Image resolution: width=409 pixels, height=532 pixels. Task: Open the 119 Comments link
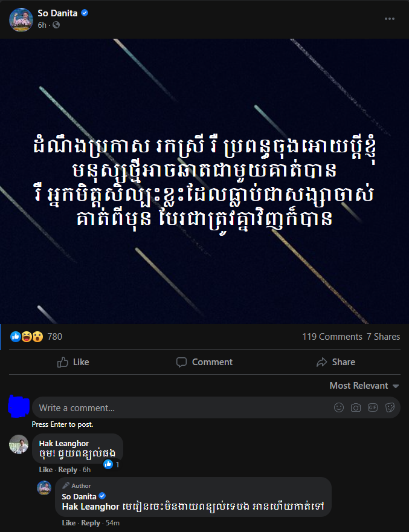332,337
